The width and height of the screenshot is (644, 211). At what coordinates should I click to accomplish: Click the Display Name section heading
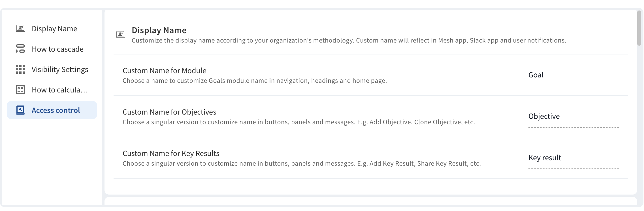tap(159, 30)
